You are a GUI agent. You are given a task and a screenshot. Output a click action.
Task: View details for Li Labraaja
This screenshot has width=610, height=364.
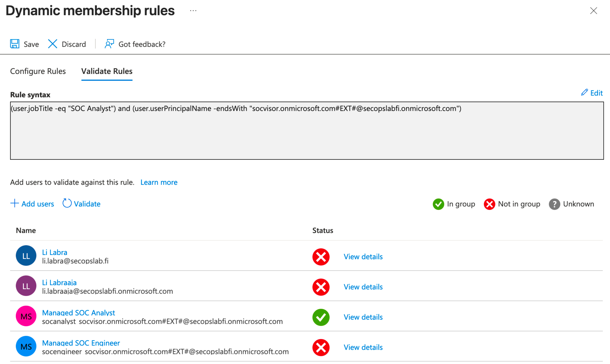click(x=363, y=287)
